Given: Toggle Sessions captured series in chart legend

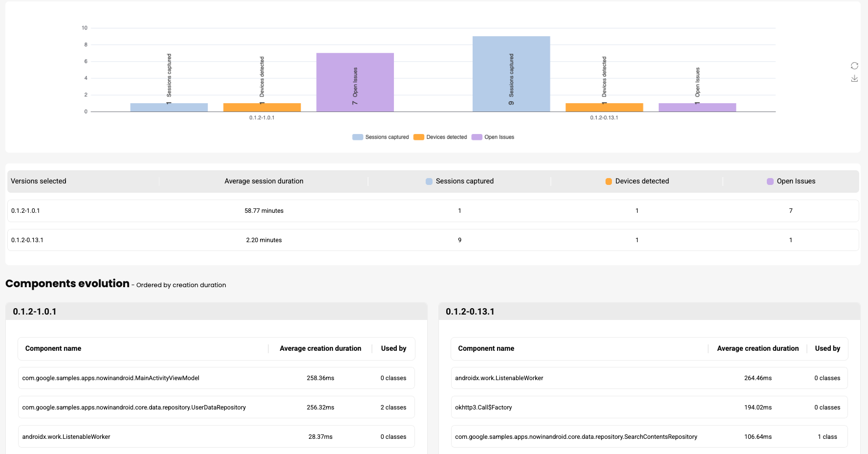Looking at the screenshot, I should [x=381, y=137].
